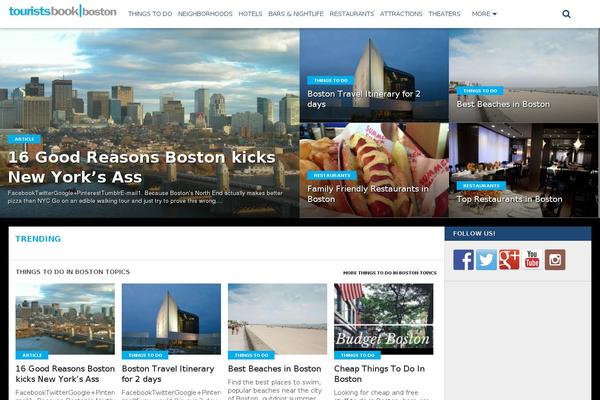Open Top Restaurants in Boston article
600x400 pixels.
509,199
